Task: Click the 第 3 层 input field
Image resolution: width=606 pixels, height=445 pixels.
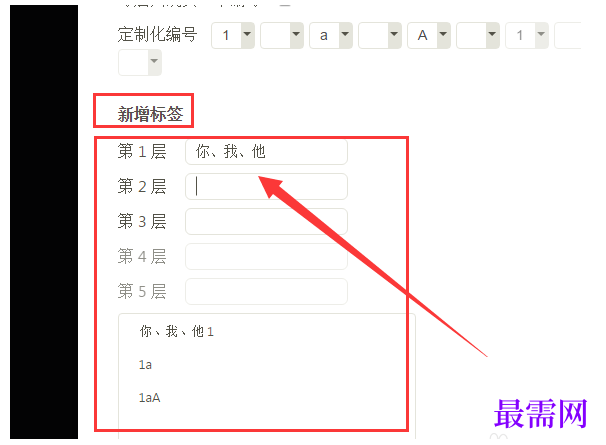Action: (266, 221)
